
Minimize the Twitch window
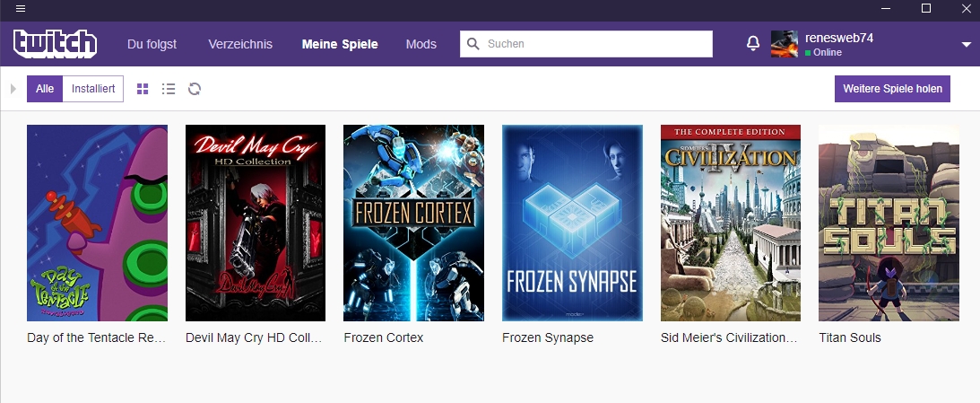click(x=886, y=9)
